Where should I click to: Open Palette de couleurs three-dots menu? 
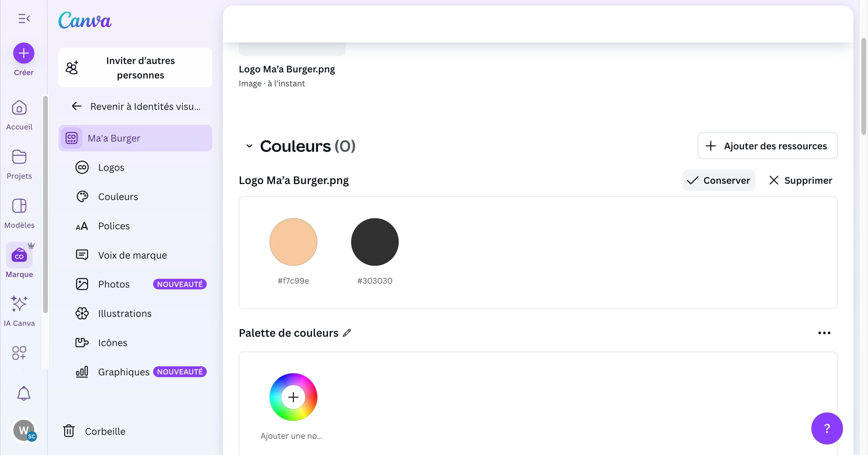pyautogui.click(x=824, y=333)
